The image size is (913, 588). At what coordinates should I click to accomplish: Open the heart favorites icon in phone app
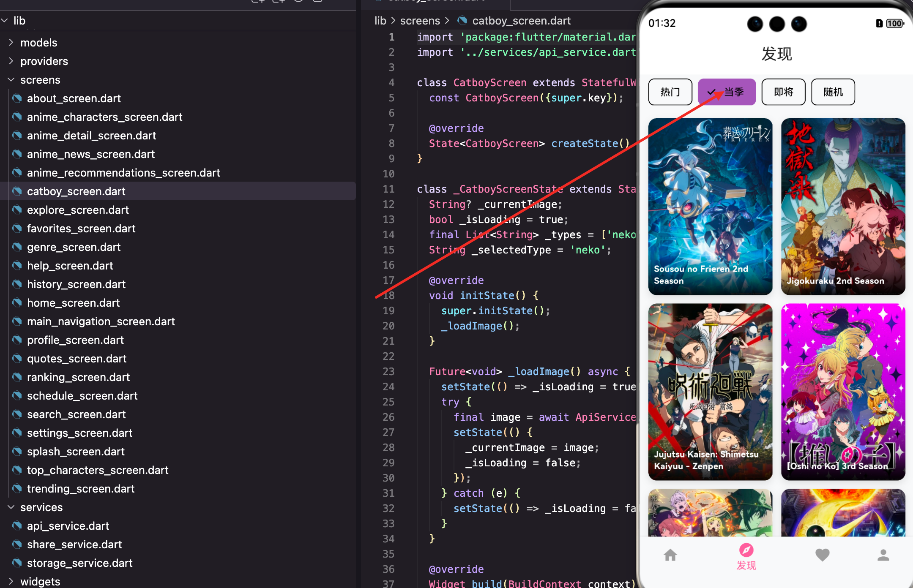click(x=822, y=555)
